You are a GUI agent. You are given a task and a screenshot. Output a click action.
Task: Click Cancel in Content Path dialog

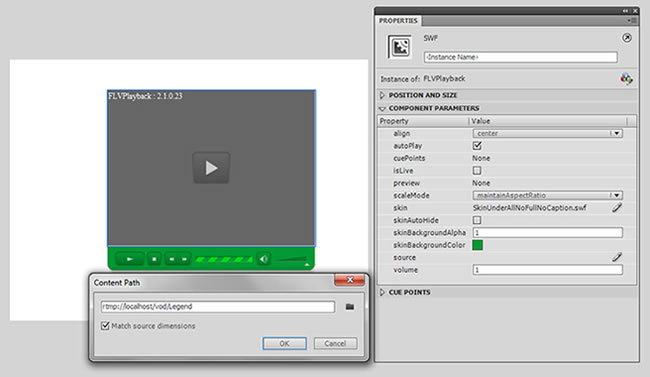pyautogui.click(x=335, y=343)
